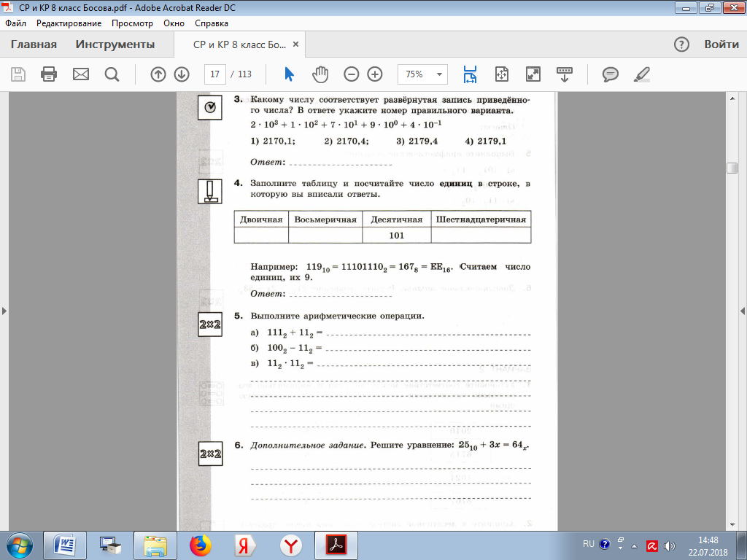Expand the right tools pane arrow

pyautogui.click(x=742, y=311)
